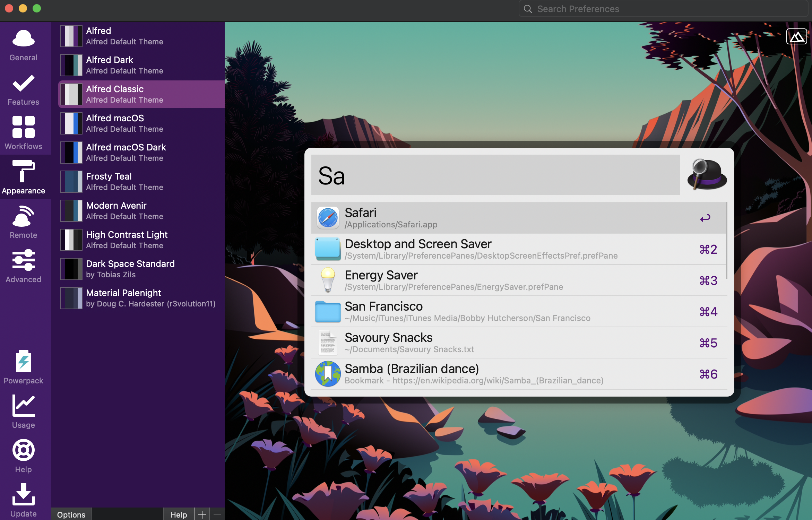This screenshot has width=812, height=520.
Task: Select the Alfred Classic theme
Action: point(141,94)
